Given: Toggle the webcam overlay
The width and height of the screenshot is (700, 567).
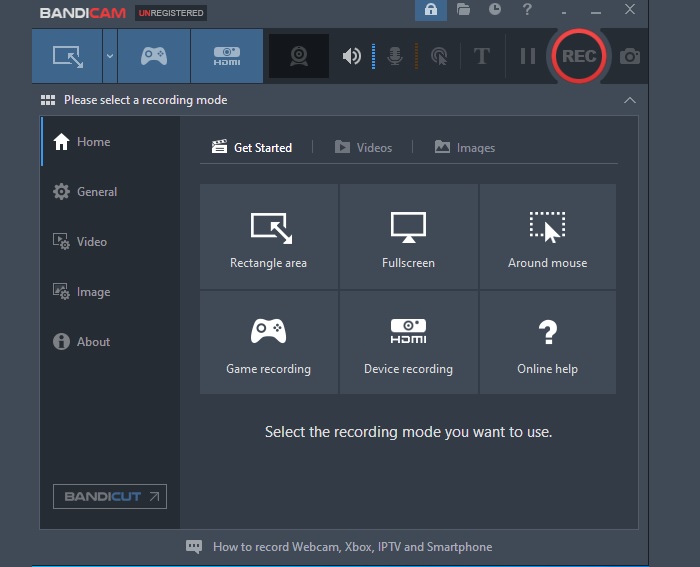Looking at the screenshot, I should click(298, 56).
